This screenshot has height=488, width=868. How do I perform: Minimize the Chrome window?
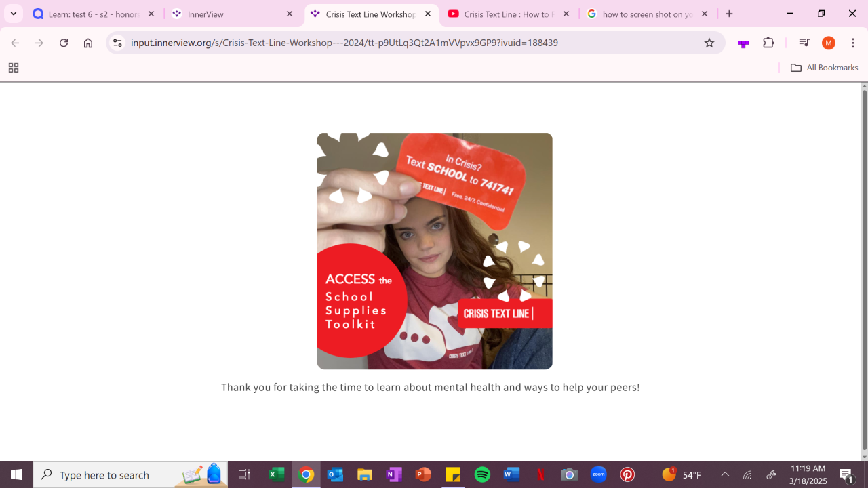pos(790,14)
